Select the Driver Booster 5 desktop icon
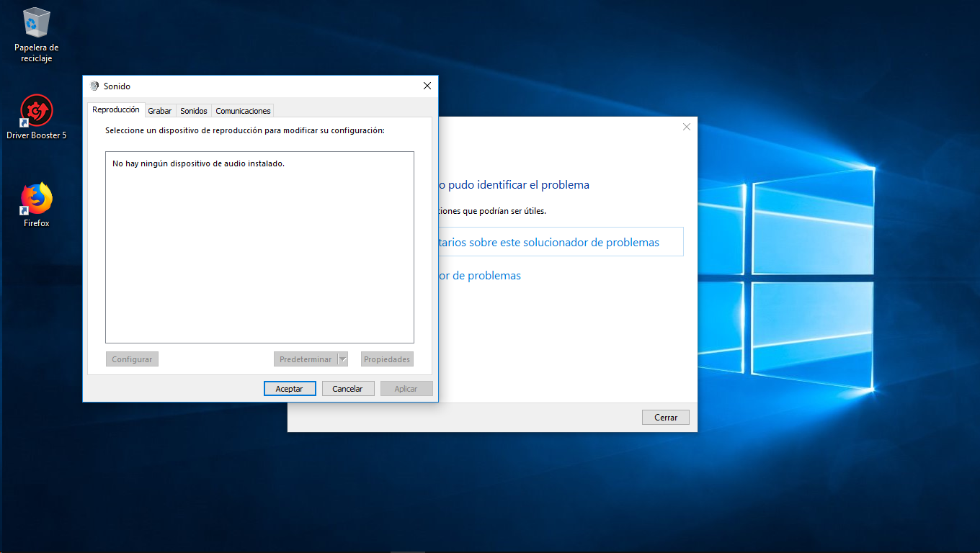The image size is (980, 553). (37, 117)
